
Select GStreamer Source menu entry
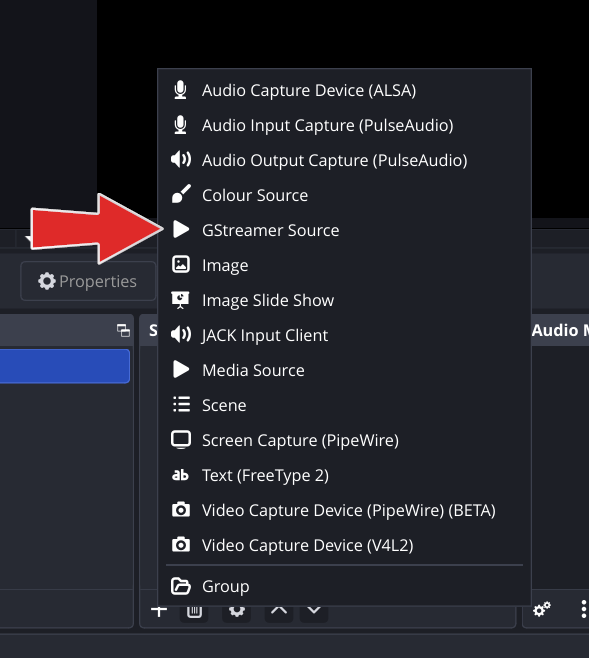click(x=344, y=230)
